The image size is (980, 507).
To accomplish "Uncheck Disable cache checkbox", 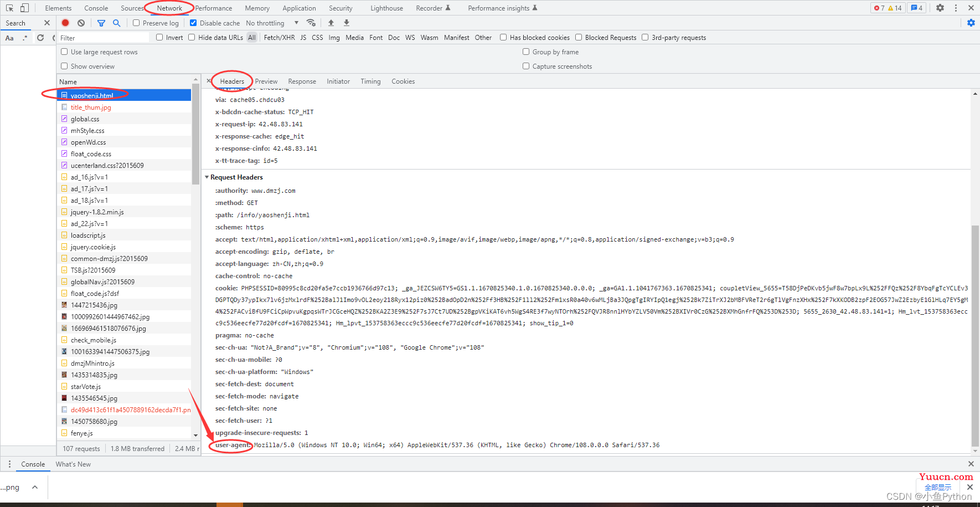I will (x=193, y=23).
